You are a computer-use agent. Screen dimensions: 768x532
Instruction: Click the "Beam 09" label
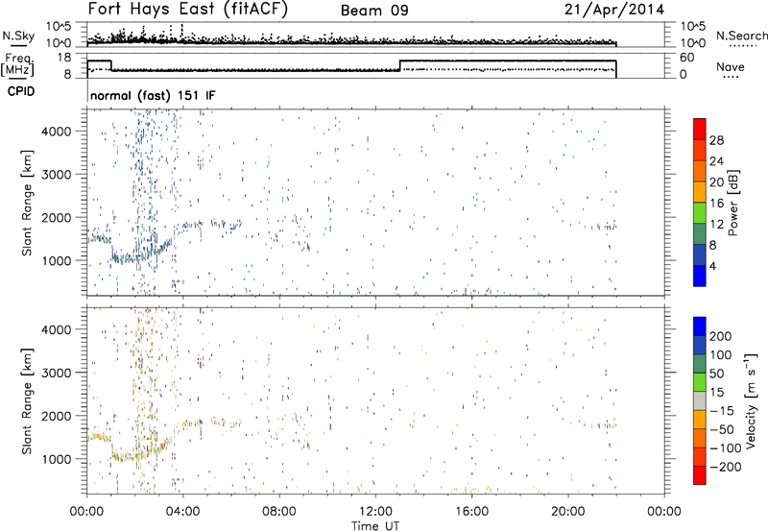pyautogui.click(x=374, y=11)
